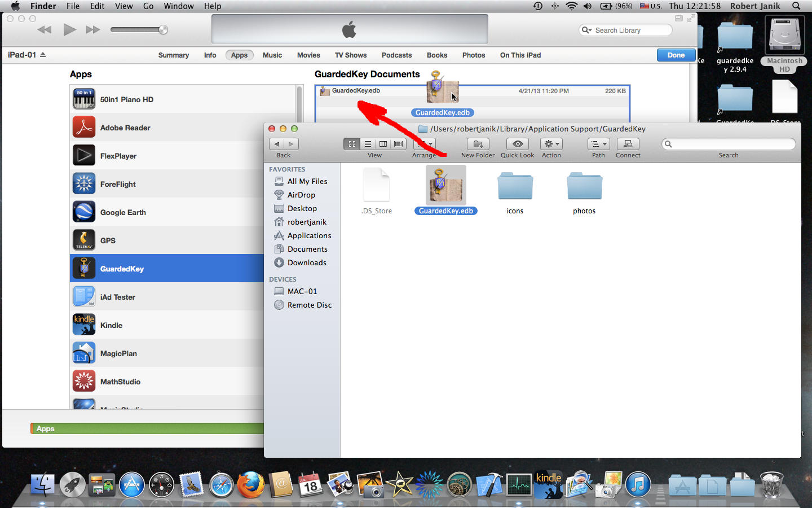Switch Finder to Cover Flow view
Image resolution: width=812 pixels, height=508 pixels.
tap(399, 144)
